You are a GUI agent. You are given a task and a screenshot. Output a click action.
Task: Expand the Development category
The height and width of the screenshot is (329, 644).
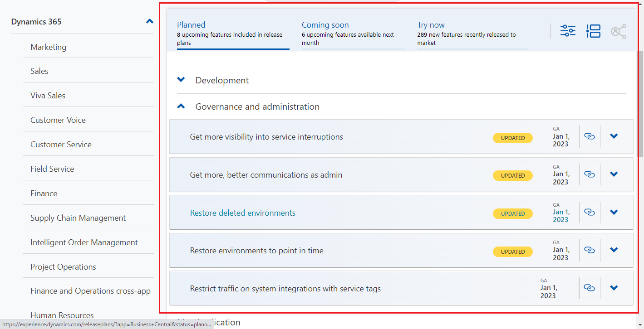[x=181, y=79]
